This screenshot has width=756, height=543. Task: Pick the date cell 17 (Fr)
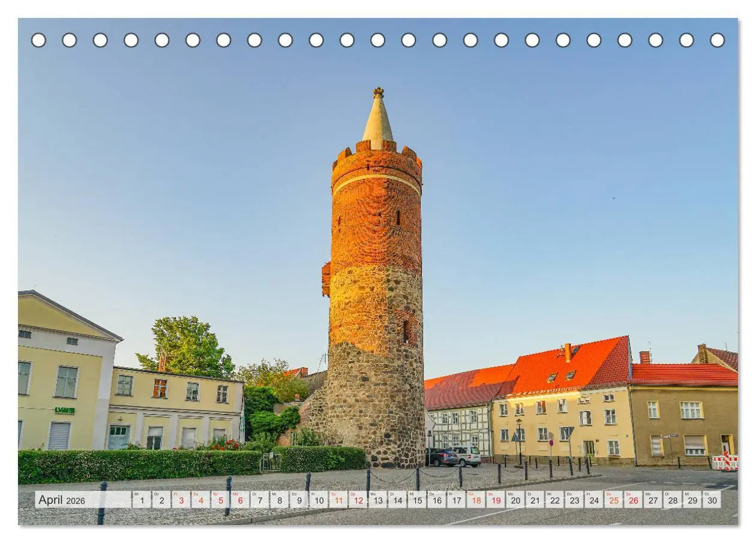tap(456, 500)
